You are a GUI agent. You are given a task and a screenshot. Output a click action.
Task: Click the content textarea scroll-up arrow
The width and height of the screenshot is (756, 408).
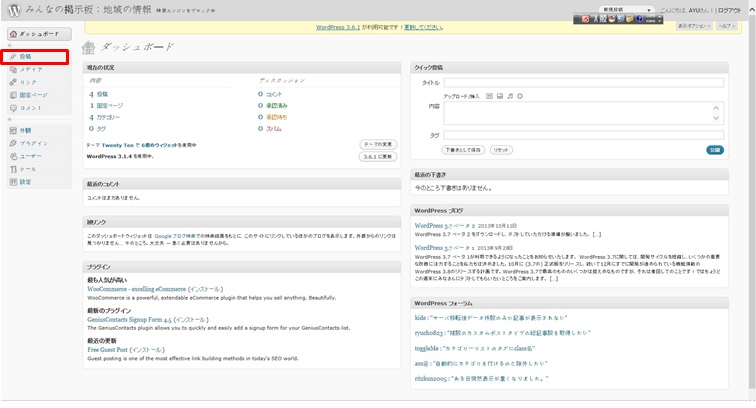[716, 108]
